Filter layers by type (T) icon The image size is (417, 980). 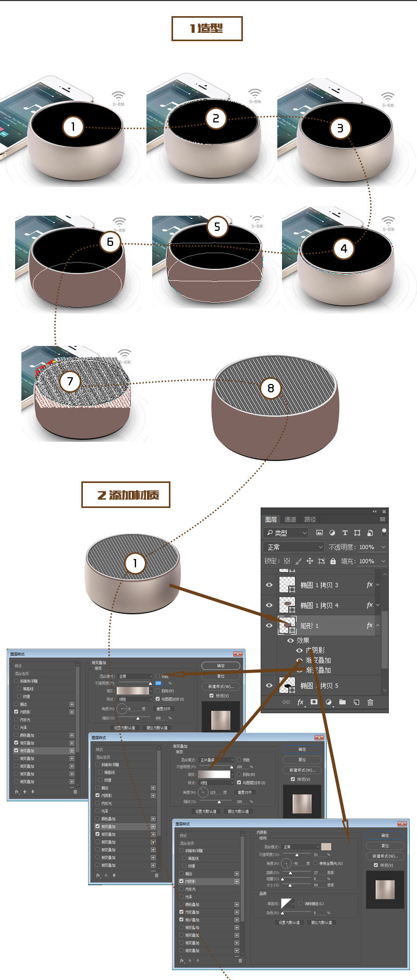click(345, 532)
